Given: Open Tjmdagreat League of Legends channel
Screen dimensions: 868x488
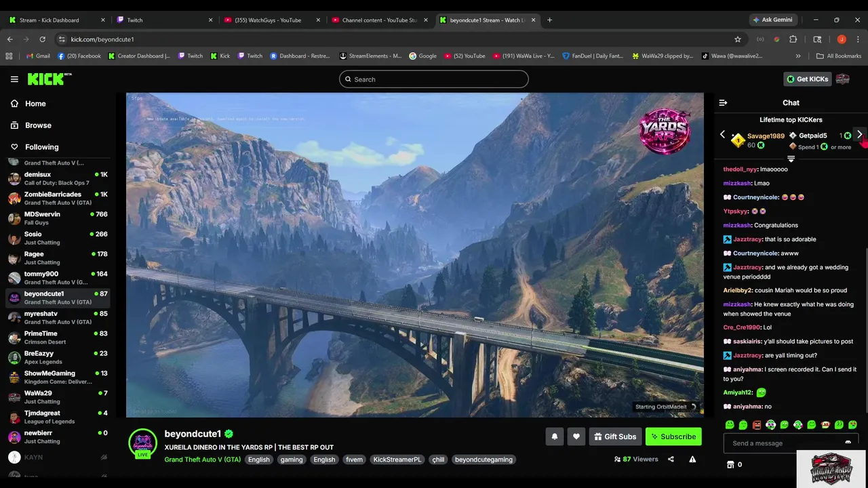Looking at the screenshot, I should [57, 417].
